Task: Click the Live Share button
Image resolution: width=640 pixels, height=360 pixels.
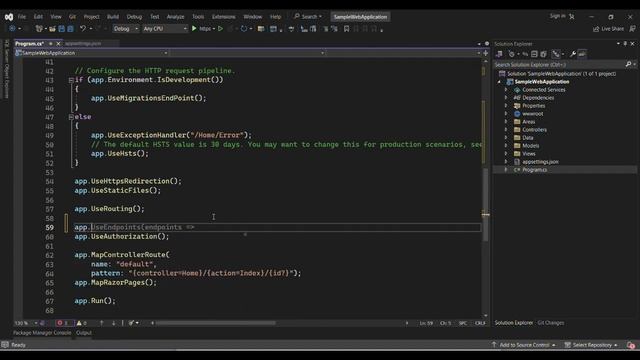Action: coord(608,29)
